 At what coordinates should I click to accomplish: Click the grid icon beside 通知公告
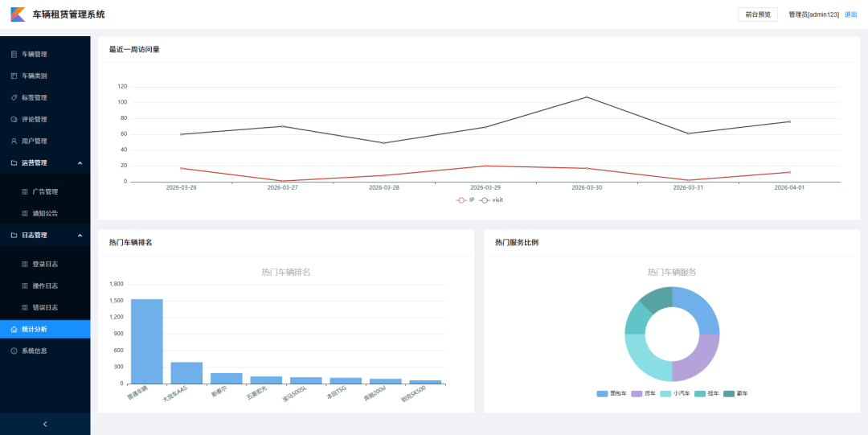click(24, 213)
